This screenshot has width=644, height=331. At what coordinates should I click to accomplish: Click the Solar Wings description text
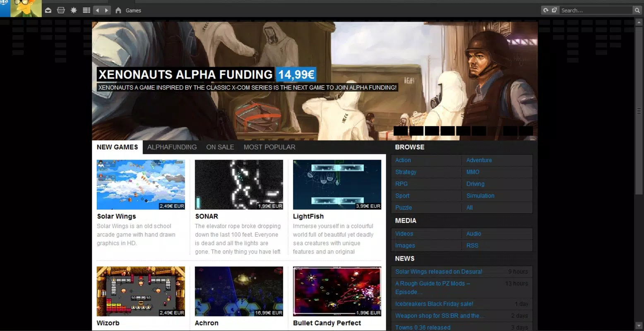pyautogui.click(x=136, y=235)
